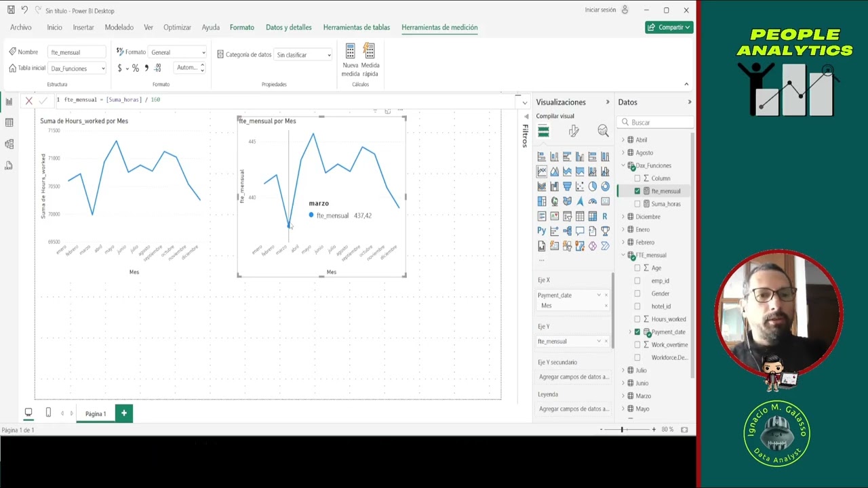868x488 pixels.
Task: Select the Página 1 page tab
Action: pyautogui.click(x=96, y=413)
